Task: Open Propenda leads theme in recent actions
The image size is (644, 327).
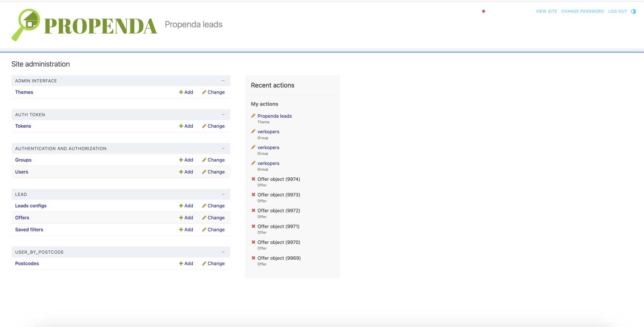Action: click(x=274, y=116)
